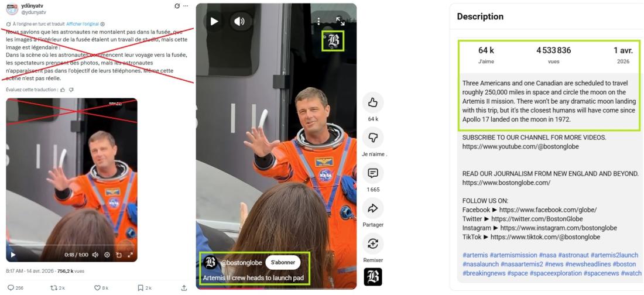Like the Artemis II YouTube short
The width and height of the screenshot is (644, 295).
click(x=372, y=103)
